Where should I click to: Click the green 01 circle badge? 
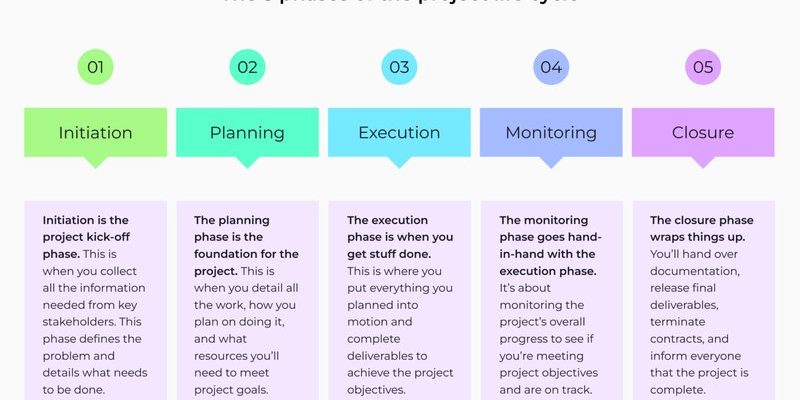(x=95, y=67)
